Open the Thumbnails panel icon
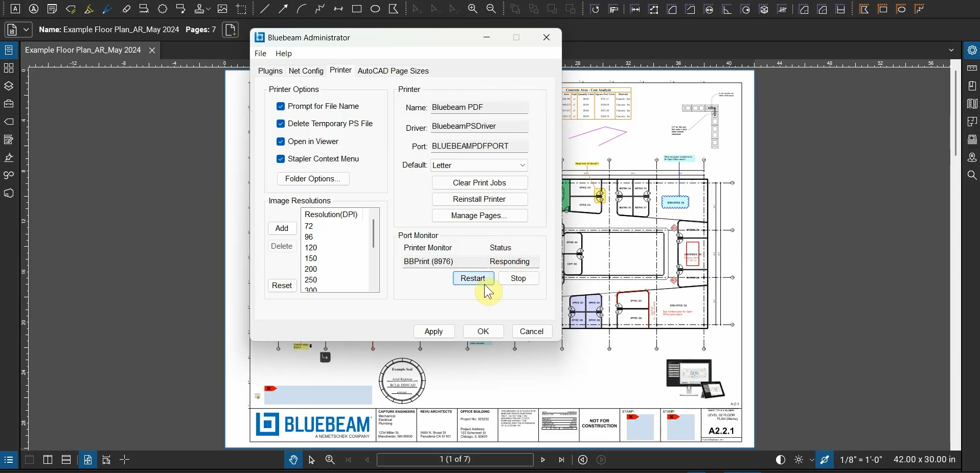The image size is (980, 473). pos(9,68)
